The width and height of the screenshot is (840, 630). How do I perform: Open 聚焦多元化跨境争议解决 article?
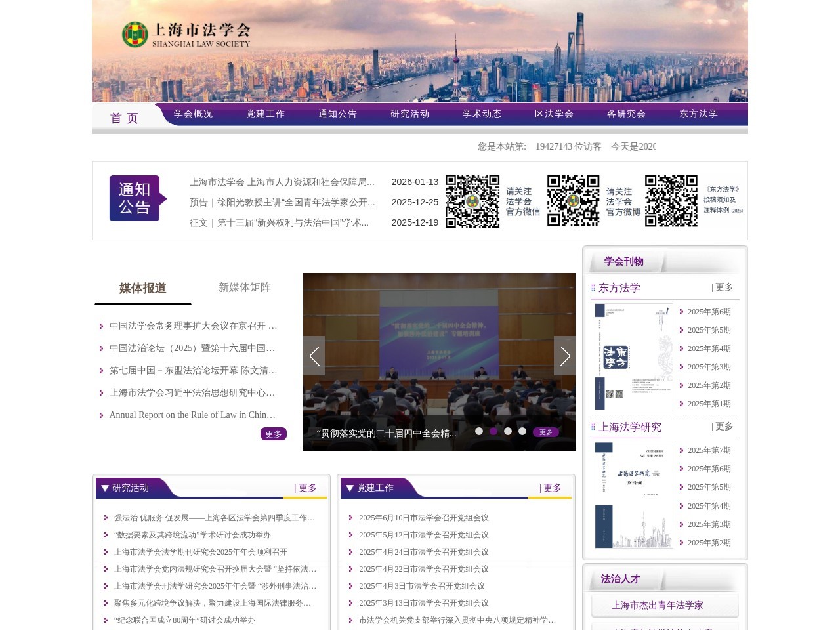[x=213, y=603]
